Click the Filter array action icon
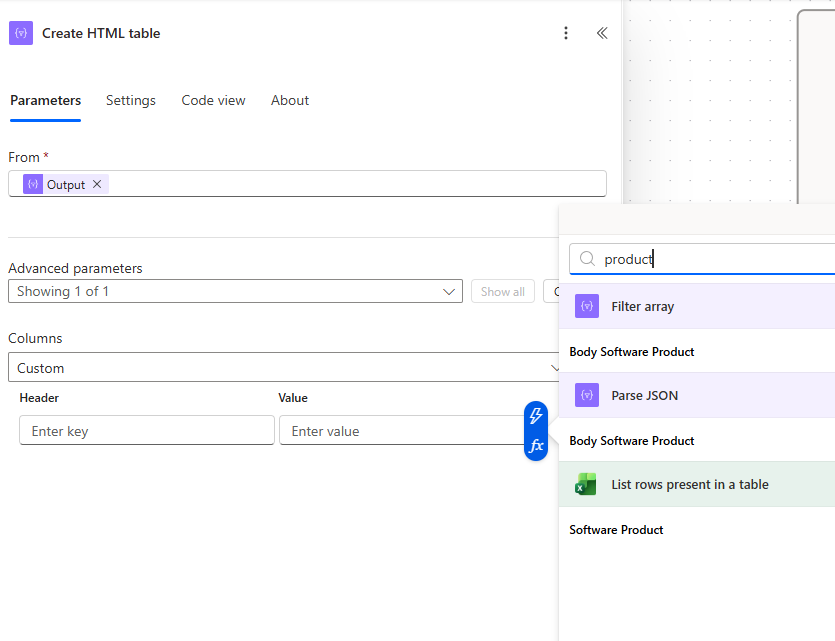Screen dimensions: 835x641 tap(587, 306)
